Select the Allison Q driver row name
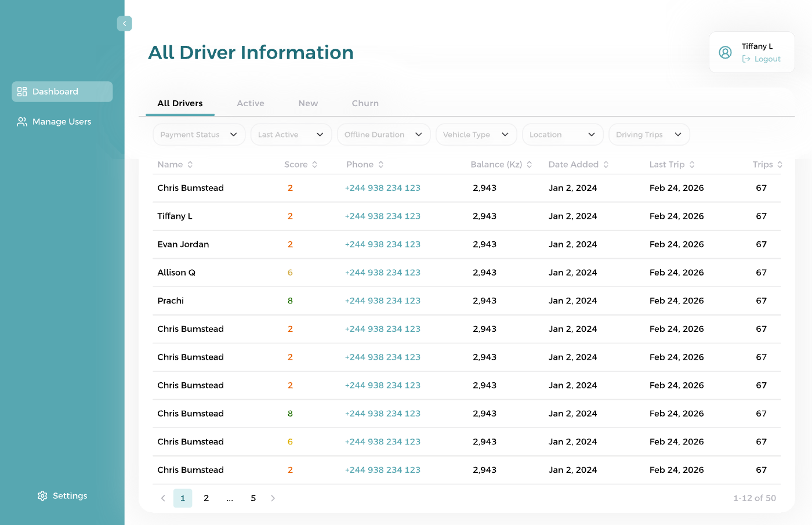This screenshot has height=525, width=812. 176,273
